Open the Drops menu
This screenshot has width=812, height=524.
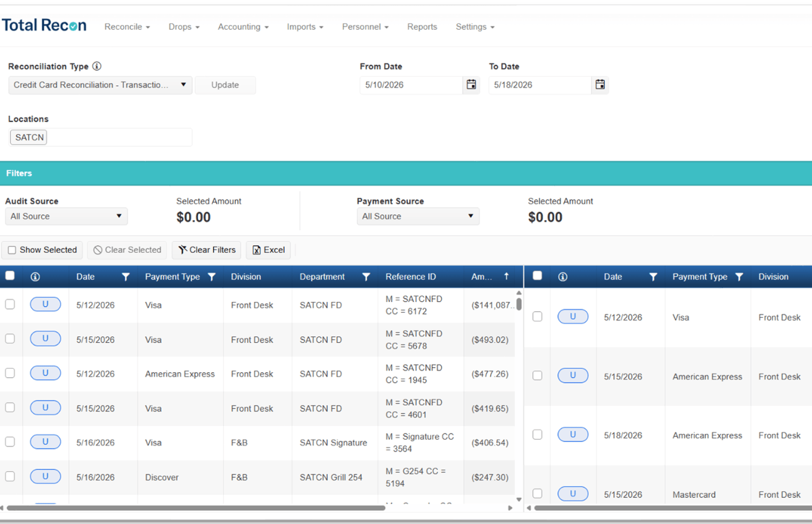coord(184,27)
